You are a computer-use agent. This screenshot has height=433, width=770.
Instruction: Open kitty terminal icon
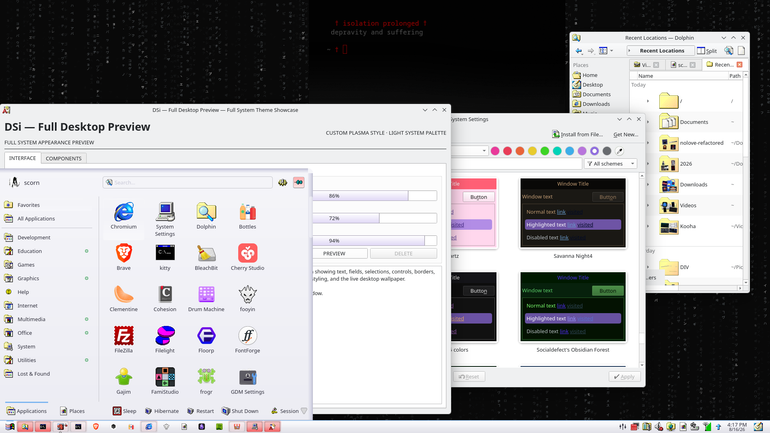165,257
